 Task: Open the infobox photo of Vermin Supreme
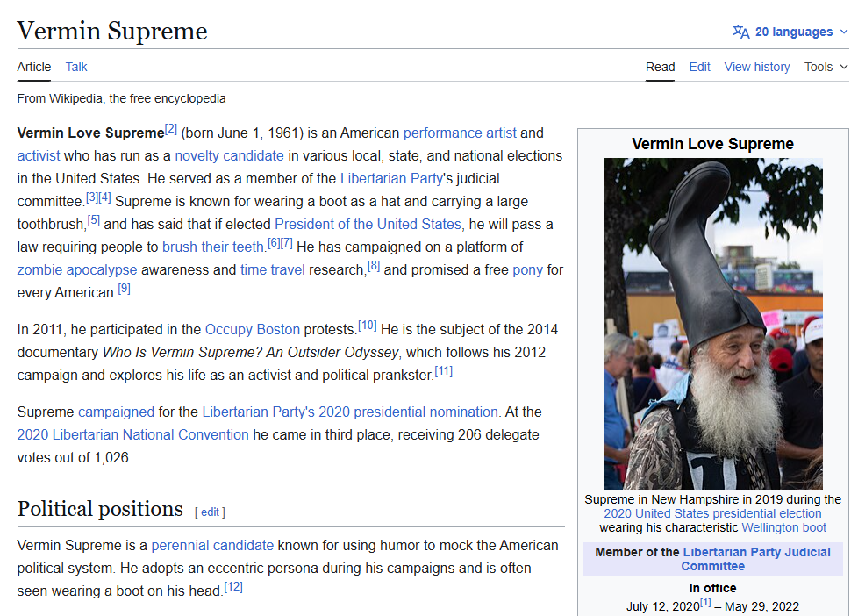coord(712,323)
